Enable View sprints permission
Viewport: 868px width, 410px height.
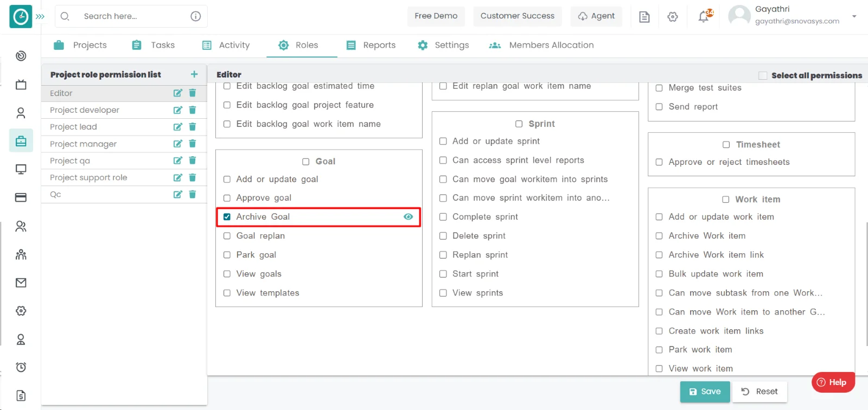tap(443, 293)
